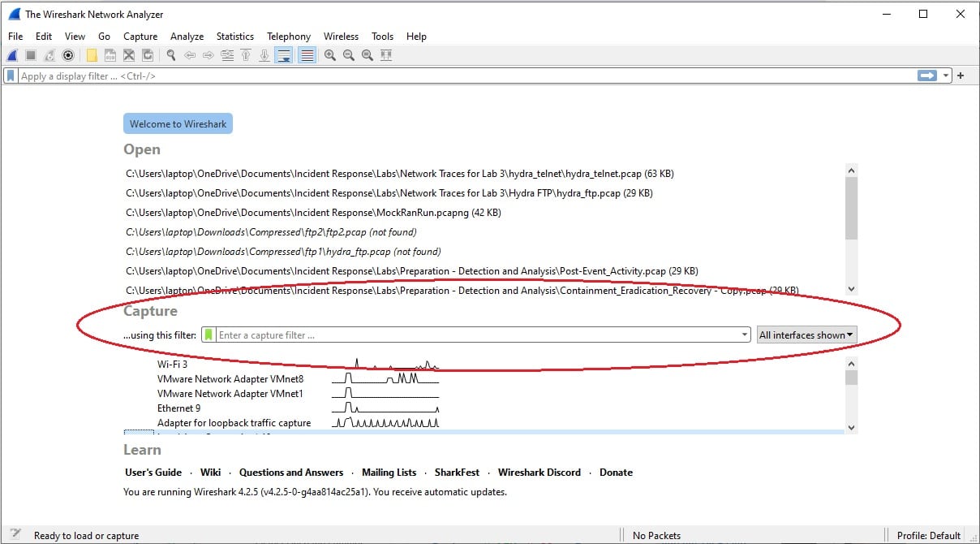The height and width of the screenshot is (544, 980).
Task: Open the Wireless menu
Action: (x=341, y=37)
